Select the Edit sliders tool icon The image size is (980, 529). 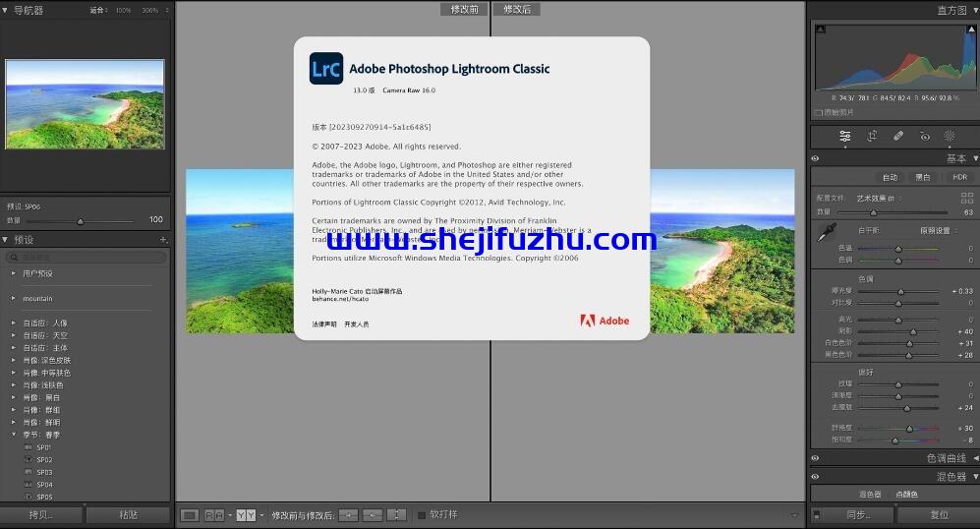click(845, 136)
